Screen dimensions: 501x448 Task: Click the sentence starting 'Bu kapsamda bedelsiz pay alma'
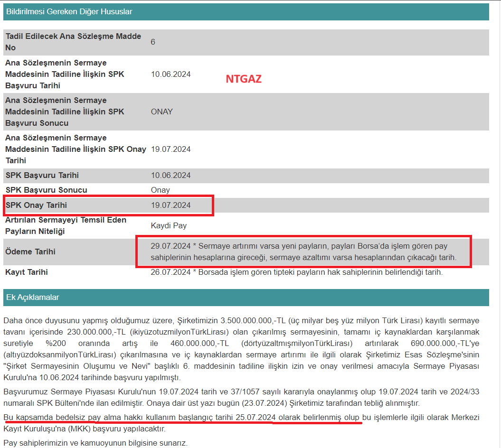pos(241,423)
